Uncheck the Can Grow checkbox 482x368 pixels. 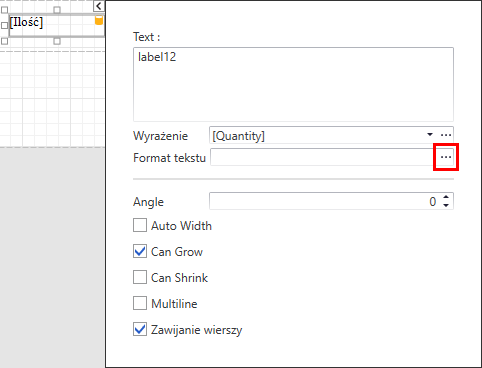tap(140, 251)
